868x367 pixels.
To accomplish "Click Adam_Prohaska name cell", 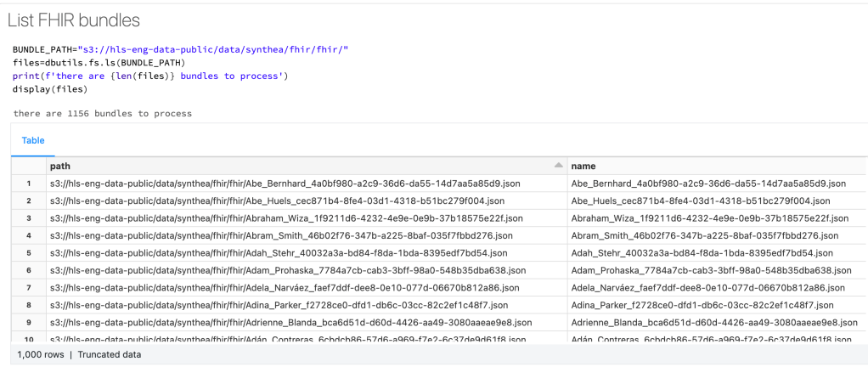I will click(x=711, y=270).
